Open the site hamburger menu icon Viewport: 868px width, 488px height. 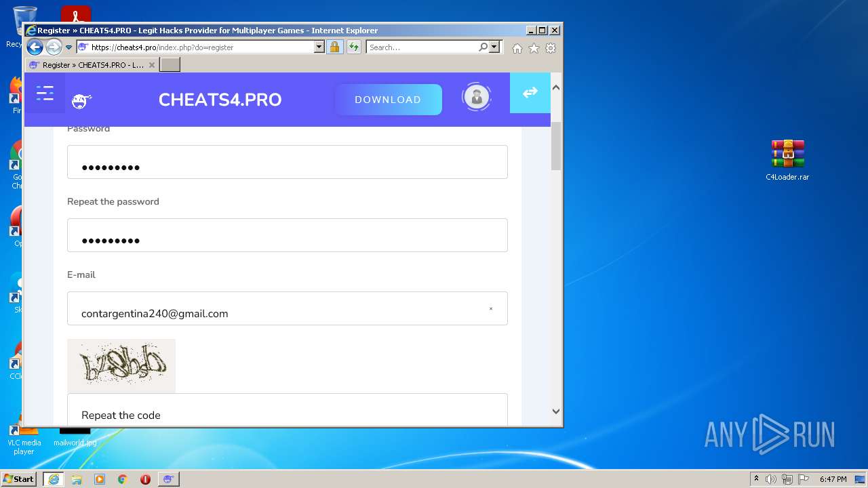[45, 94]
